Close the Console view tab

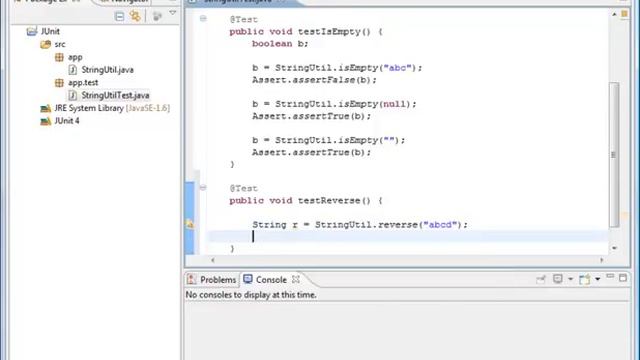click(296, 279)
